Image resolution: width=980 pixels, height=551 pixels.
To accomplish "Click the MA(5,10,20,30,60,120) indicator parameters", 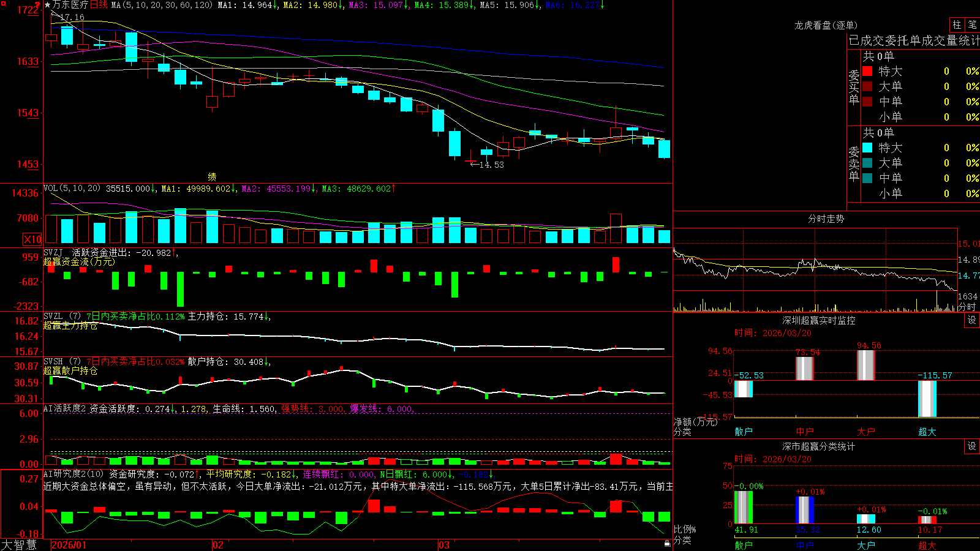I will tap(162, 5).
